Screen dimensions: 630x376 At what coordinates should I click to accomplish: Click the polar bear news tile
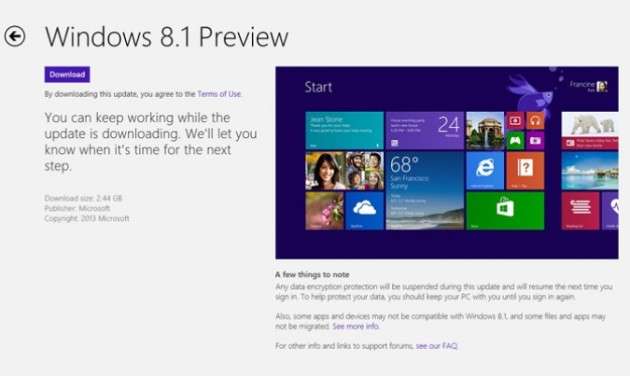click(590, 131)
